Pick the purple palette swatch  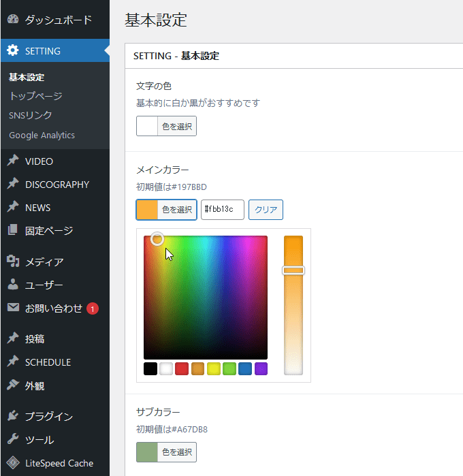(x=261, y=368)
